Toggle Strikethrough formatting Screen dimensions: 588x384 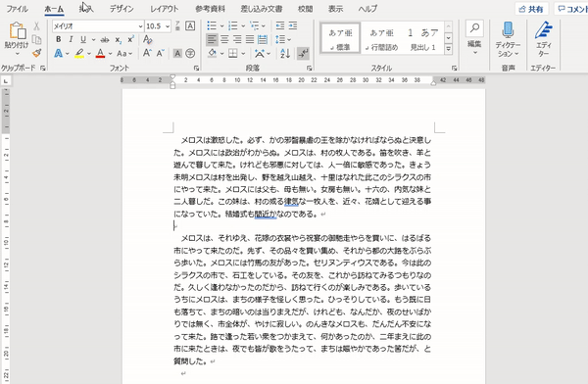[x=105, y=39]
